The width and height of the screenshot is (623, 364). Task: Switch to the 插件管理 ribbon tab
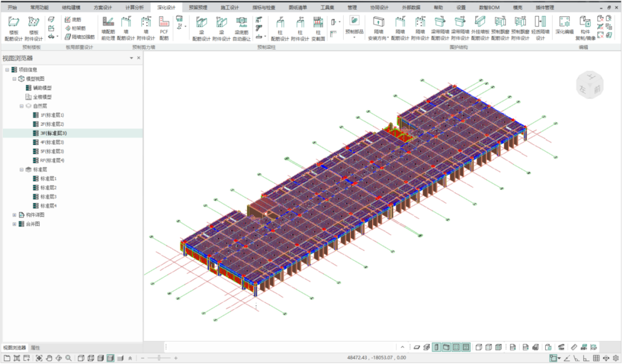click(545, 7)
